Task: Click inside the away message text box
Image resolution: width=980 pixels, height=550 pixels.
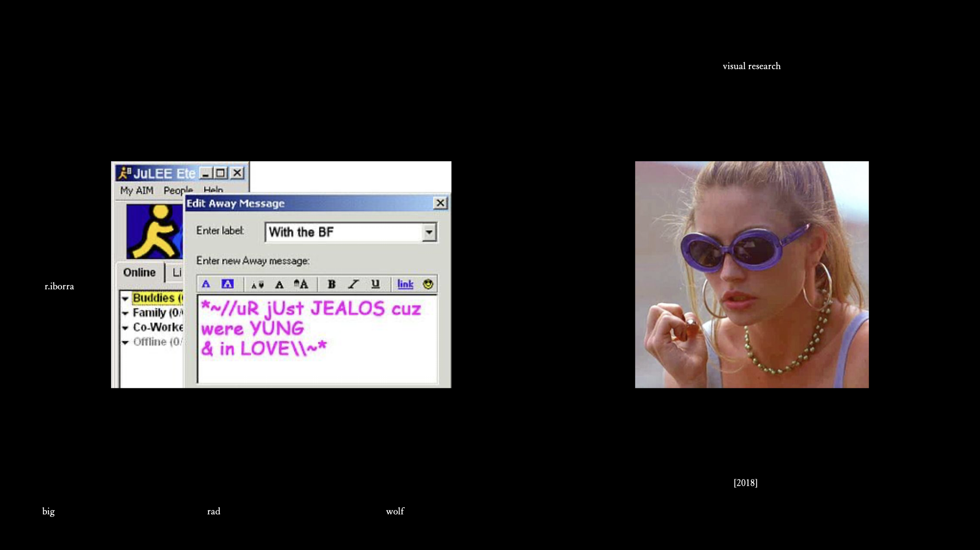Action: tap(318, 369)
